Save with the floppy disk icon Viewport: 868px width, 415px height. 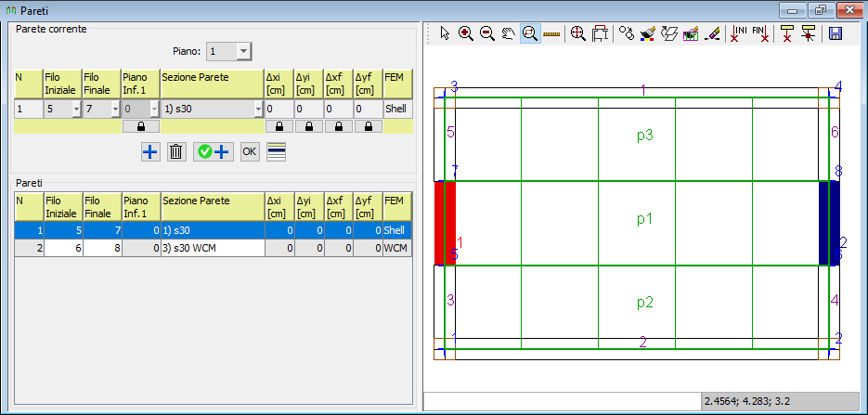click(x=835, y=33)
